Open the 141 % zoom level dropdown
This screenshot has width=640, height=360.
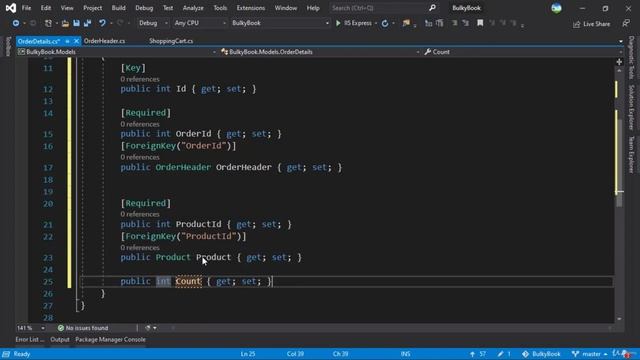click(31, 328)
